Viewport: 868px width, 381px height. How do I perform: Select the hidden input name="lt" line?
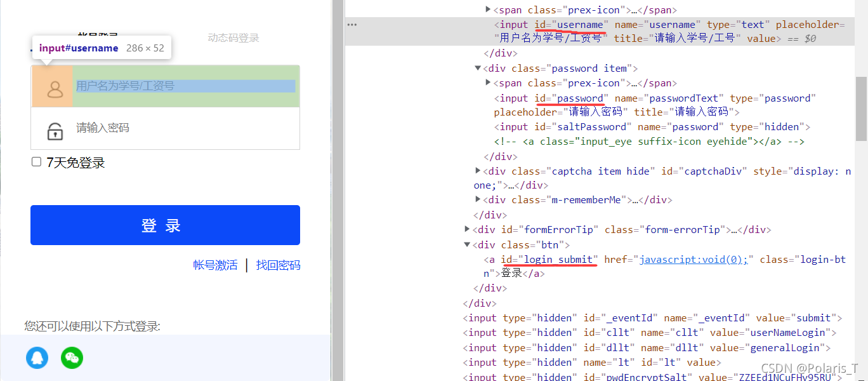[x=593, y=363]
